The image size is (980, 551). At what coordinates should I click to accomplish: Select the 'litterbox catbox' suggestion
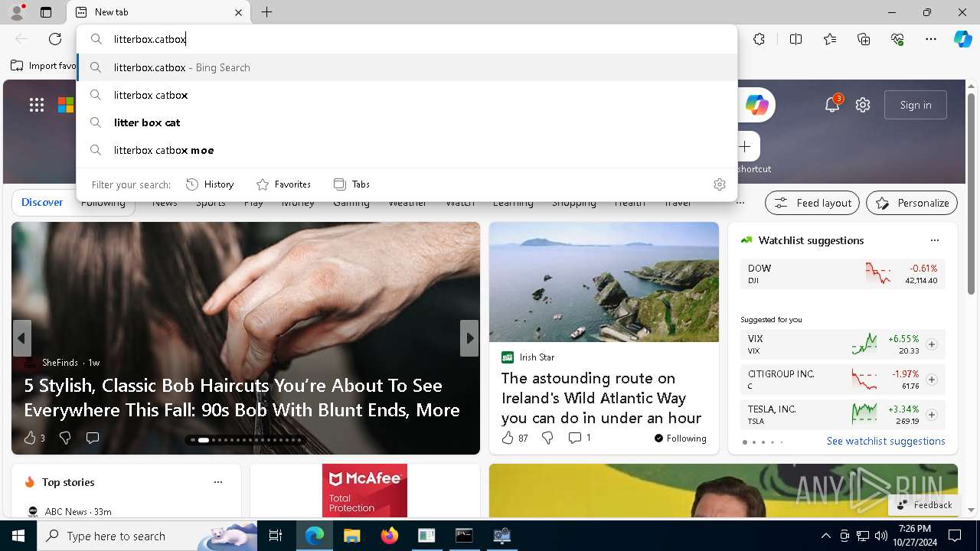(x=407, y=95)
